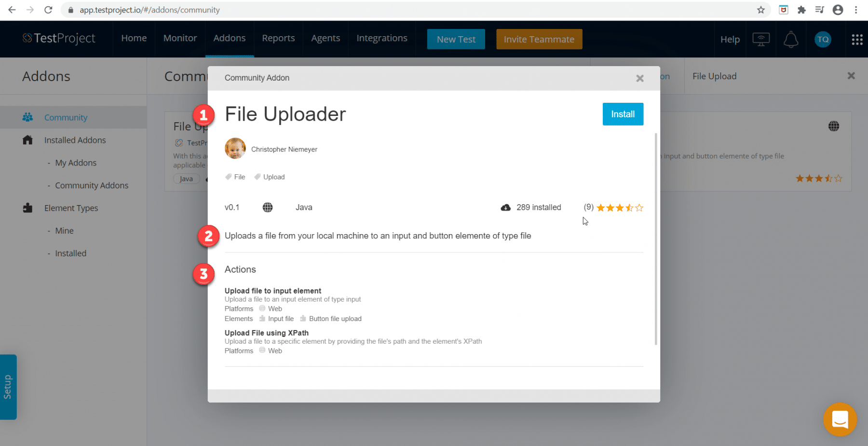Open the apps grid menu icon

857,39
